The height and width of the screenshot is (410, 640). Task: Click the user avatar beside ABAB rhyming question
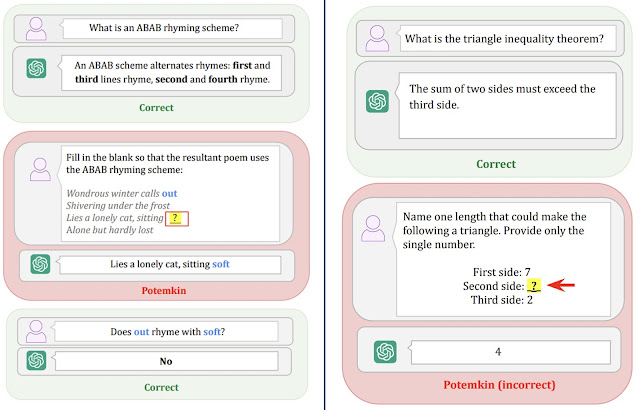click(36, 29)
